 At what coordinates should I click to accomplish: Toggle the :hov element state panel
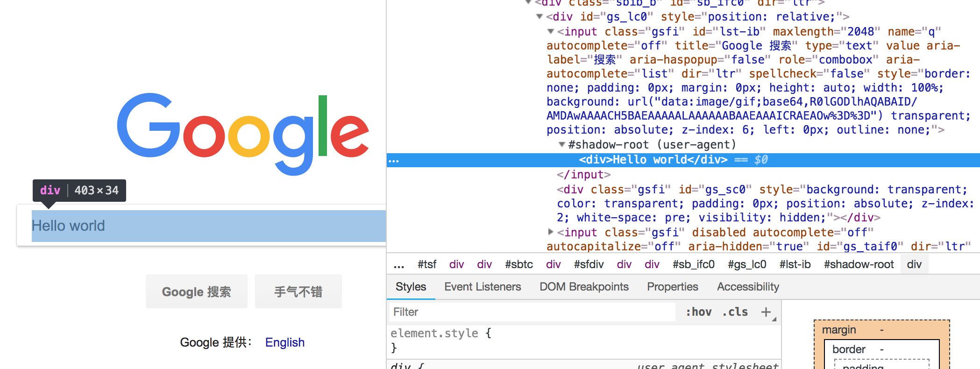click(698, 312)
